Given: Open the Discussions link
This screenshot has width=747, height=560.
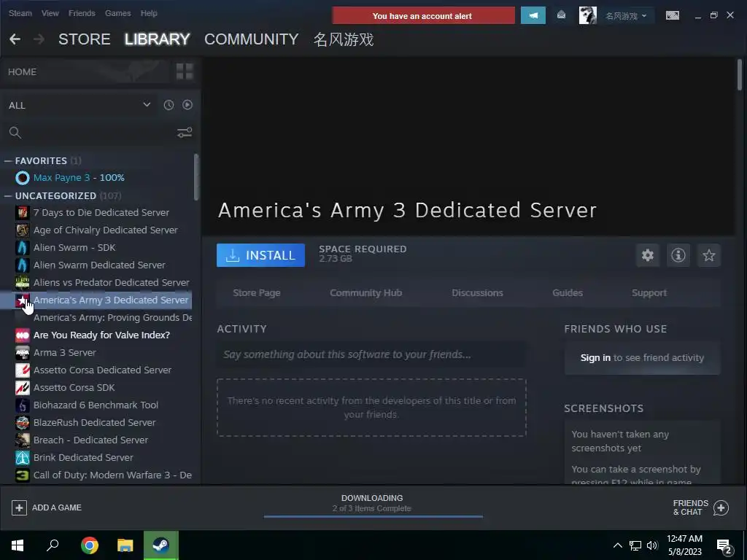Looking at the screenshot, I should [477, 293].
